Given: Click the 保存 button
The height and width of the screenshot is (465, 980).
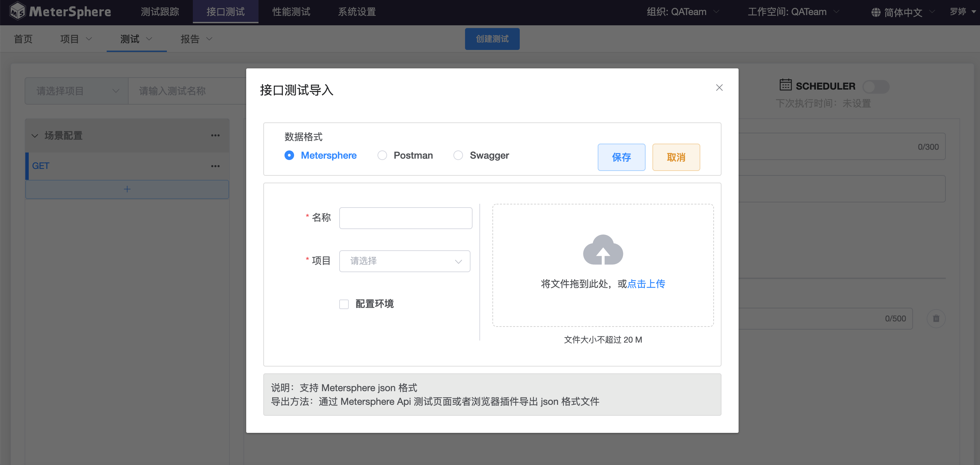Looking at the screenshot, I should (621, 157).
